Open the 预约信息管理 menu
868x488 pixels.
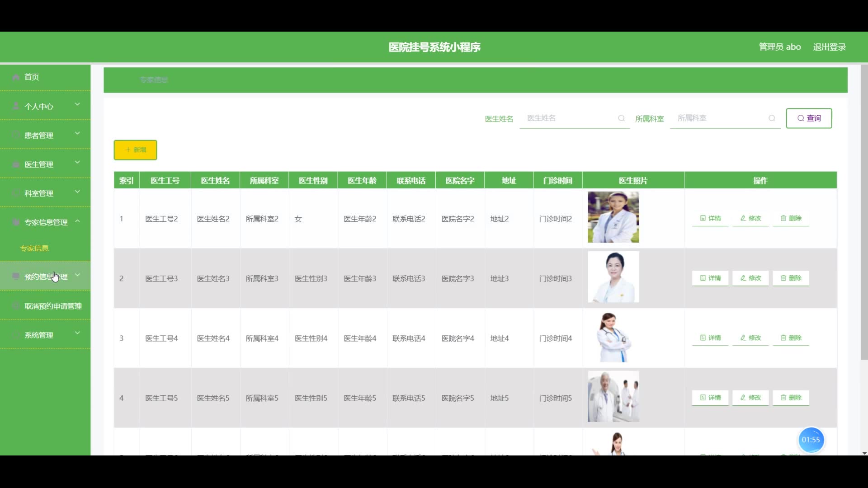pyautogui.click(x=45, y=277)
